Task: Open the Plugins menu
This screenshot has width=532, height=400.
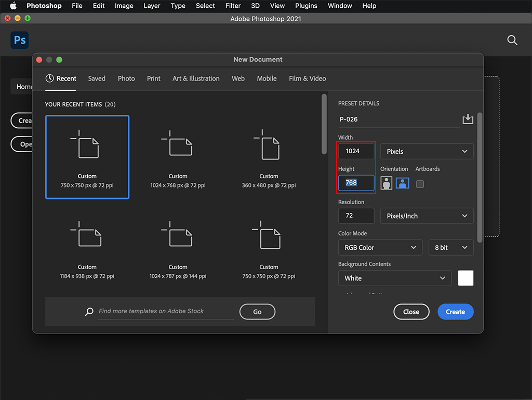Action: coord(306,6)
